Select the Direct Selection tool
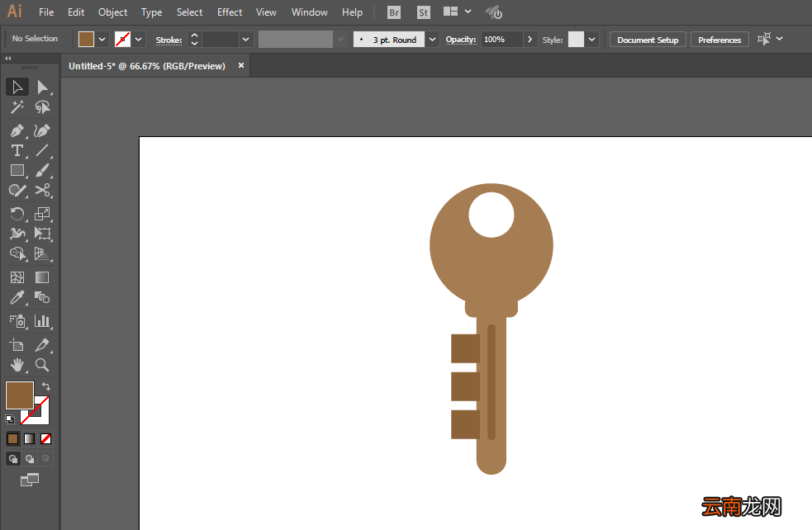 42,87
